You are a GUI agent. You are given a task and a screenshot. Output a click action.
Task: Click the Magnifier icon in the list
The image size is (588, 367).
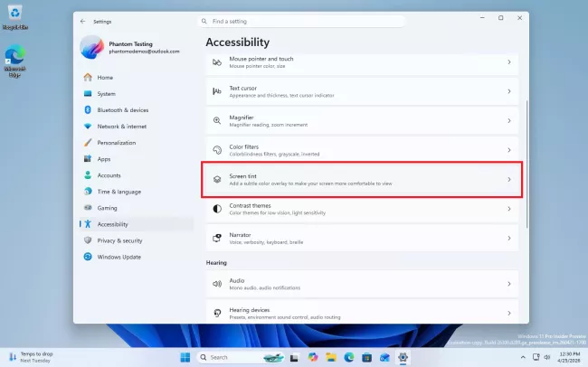point(217,120)
